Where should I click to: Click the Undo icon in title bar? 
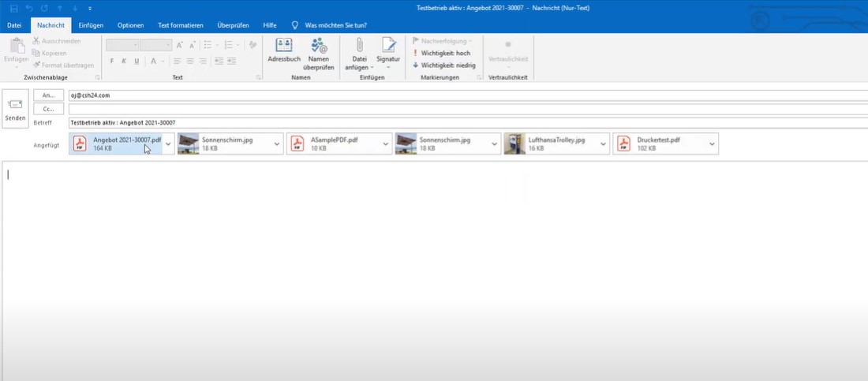(29, 9)
